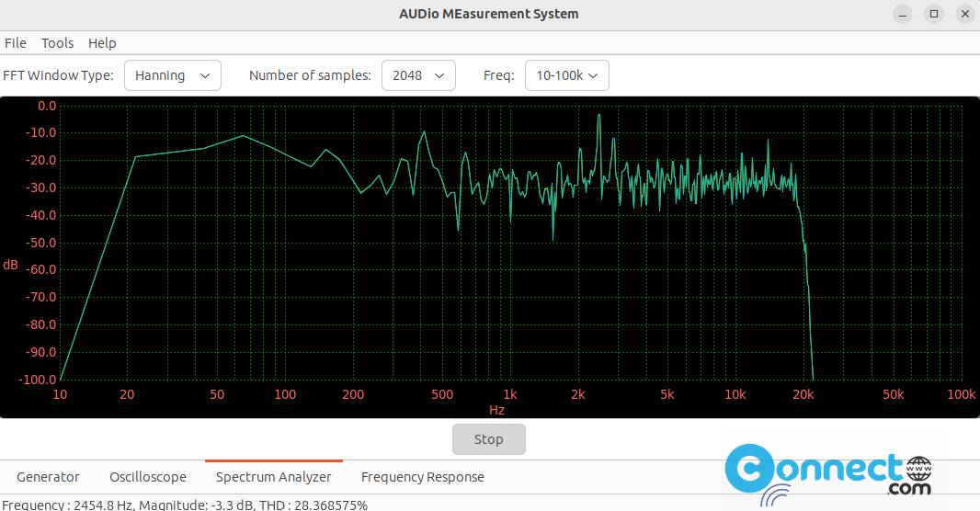Click the 200 label on the Hz axis

coord(353,394)
